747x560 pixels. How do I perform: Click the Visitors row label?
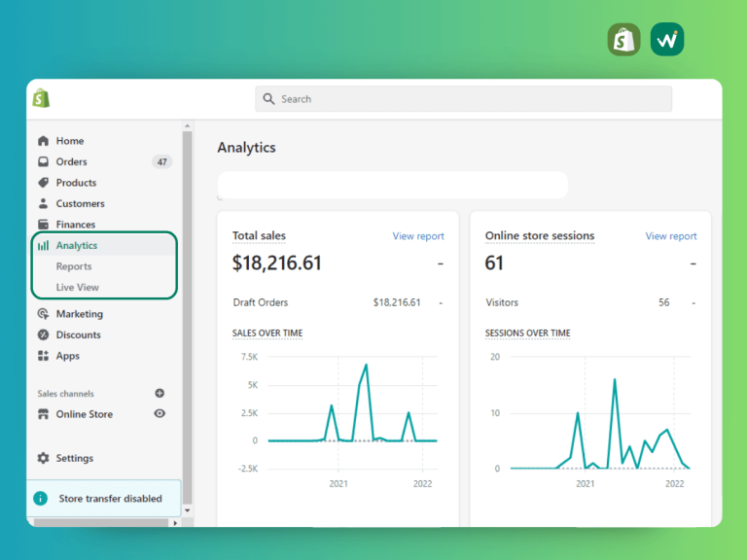[x=502, y=302]
